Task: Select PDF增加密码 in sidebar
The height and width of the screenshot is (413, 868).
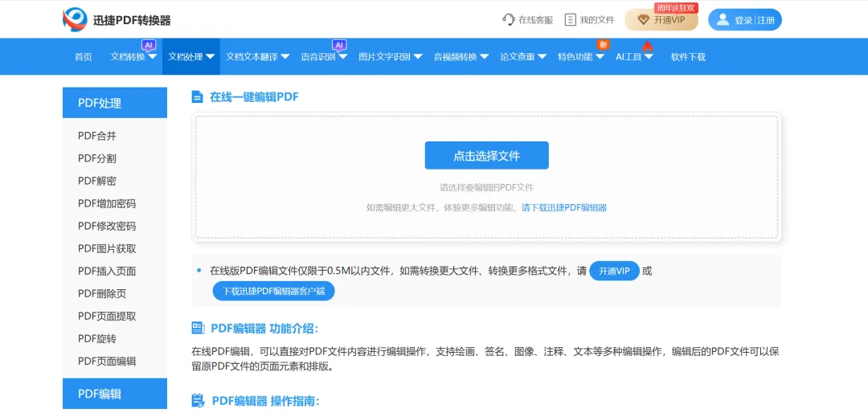Action: coord(107,203)
